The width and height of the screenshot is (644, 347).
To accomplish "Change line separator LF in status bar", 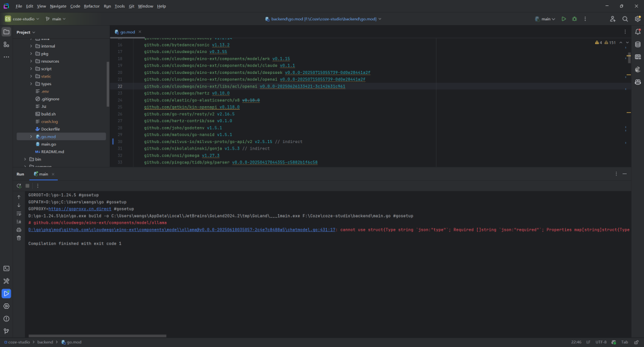I will [588, 342].
